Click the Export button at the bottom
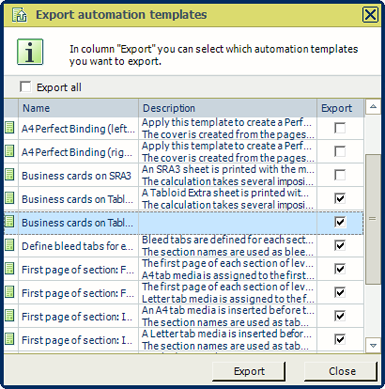385x389 pixels. coord(249,371)
